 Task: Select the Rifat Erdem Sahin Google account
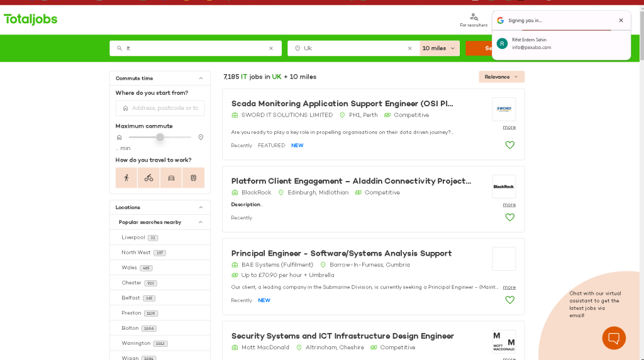click(562, 43)
